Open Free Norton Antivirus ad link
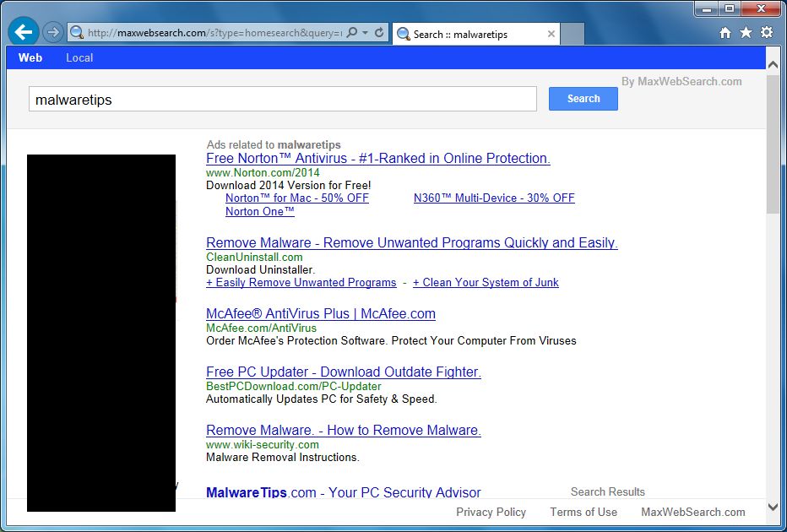 [378, 159]
